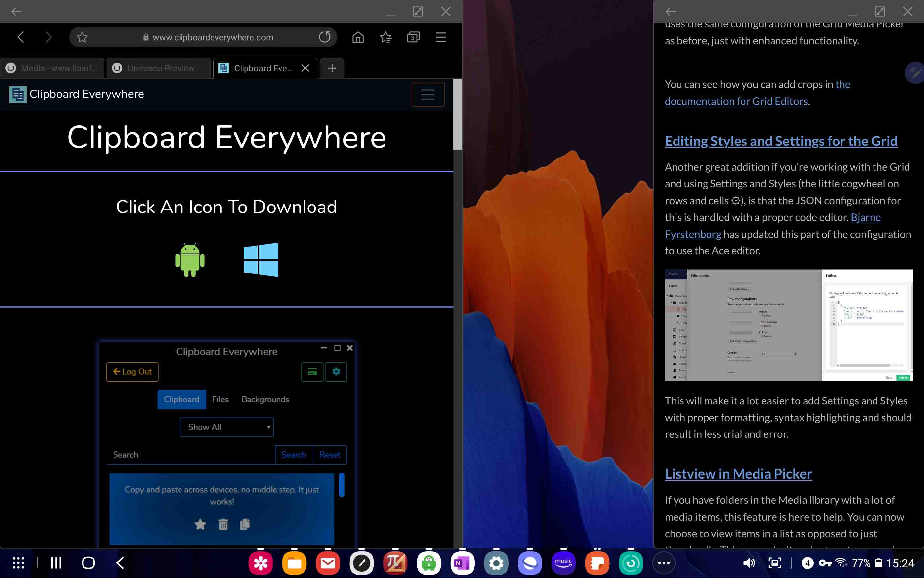Image resolution: width=924 pixels, height=578 pixels.
Task: Delete the clipboard item with trash icon
Action: pos(223,524)
